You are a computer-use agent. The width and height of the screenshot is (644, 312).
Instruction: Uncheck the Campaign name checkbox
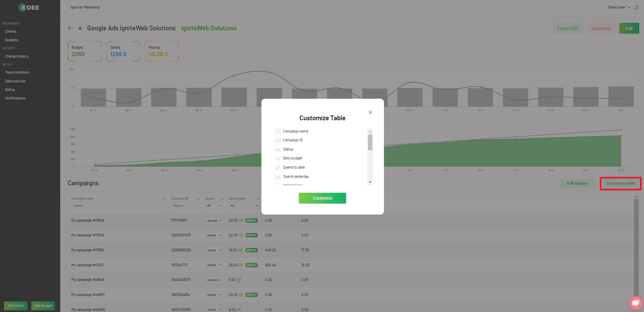[x=278, y=131]
